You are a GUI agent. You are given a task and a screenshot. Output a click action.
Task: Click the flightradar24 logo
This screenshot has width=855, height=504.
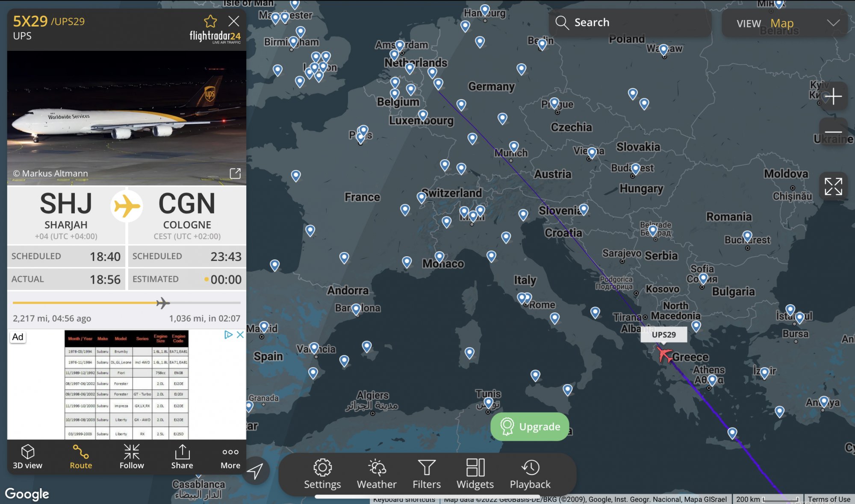pyautogui.click(x=215, y=37)
